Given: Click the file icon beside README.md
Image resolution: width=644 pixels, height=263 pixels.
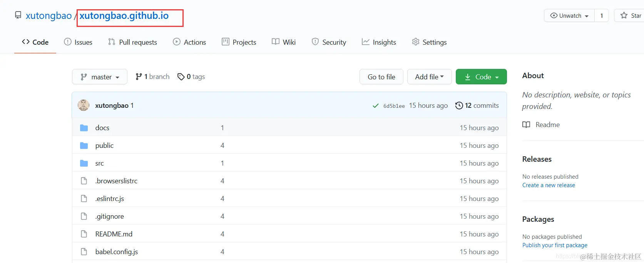Looking at the screenshot, I should coord(84,234).
